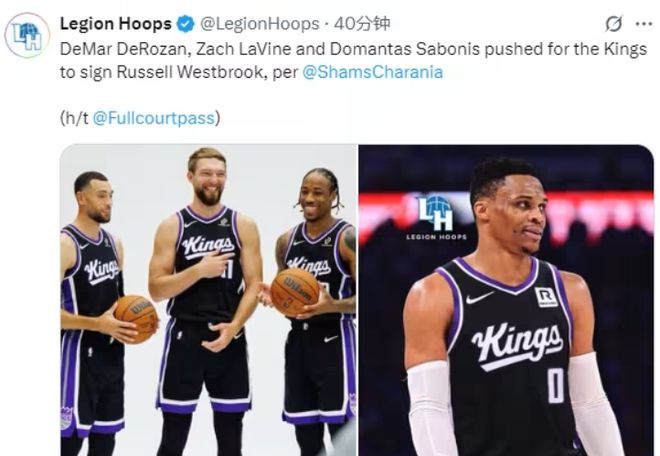Click the tweet text about the Kings
The width and height of the screenshot is (660, 456).
pyautogui.click(x=353, y=61)
